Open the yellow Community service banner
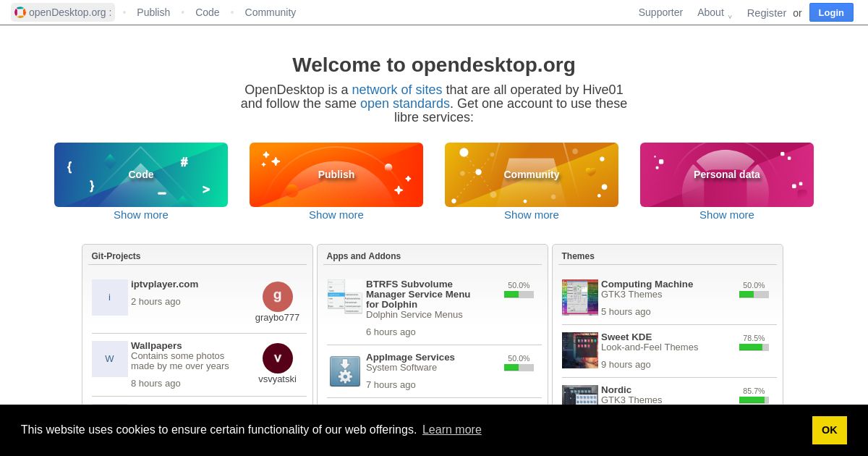The image size is (868, 456). point(532,174)
